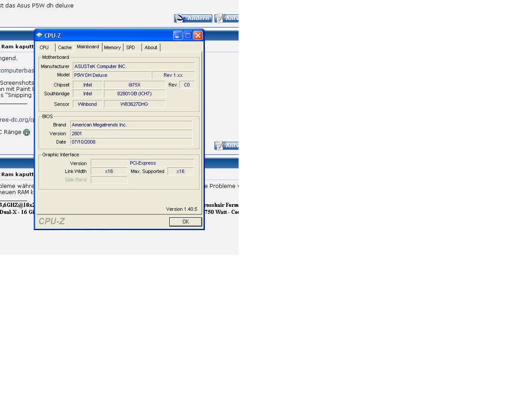Close the CPU-Z window
The width and height of the screenshot is (532, 393).
click(x=198, y=36)
